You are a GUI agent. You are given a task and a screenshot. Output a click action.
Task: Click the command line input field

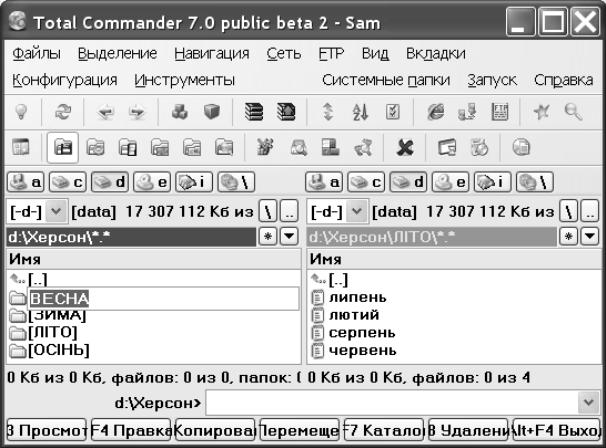[392, 403]
